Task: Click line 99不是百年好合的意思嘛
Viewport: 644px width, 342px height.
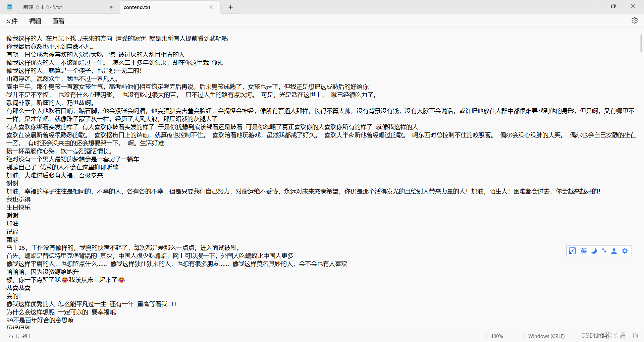Action: click(40, 320)
